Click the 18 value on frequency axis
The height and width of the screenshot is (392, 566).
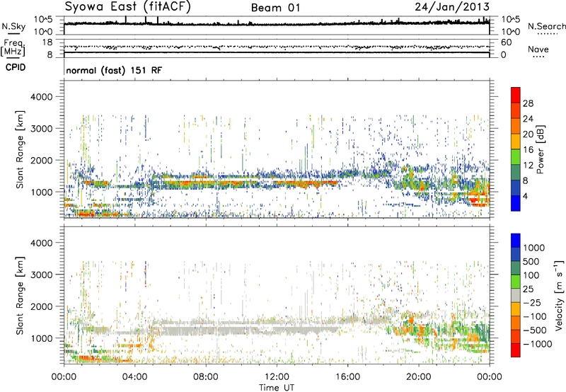(47, 42)
